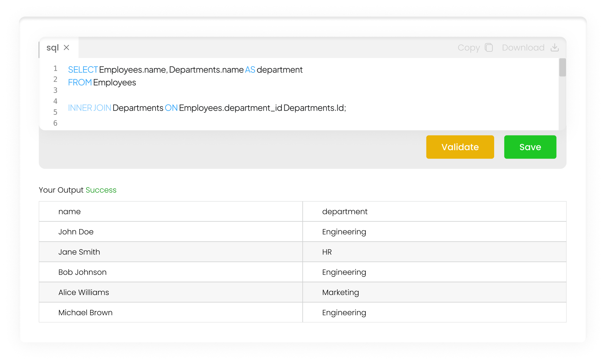The image size is (606, 364).
Task: Select the sql tab label
Action: pos(53,48)
